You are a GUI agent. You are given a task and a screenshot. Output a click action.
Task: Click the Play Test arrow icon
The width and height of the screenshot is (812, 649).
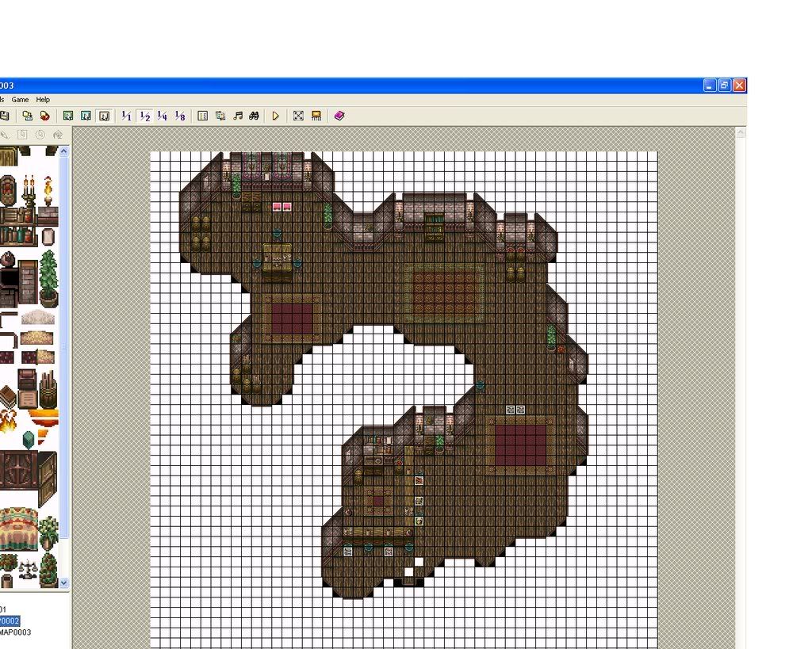(275, 116)
